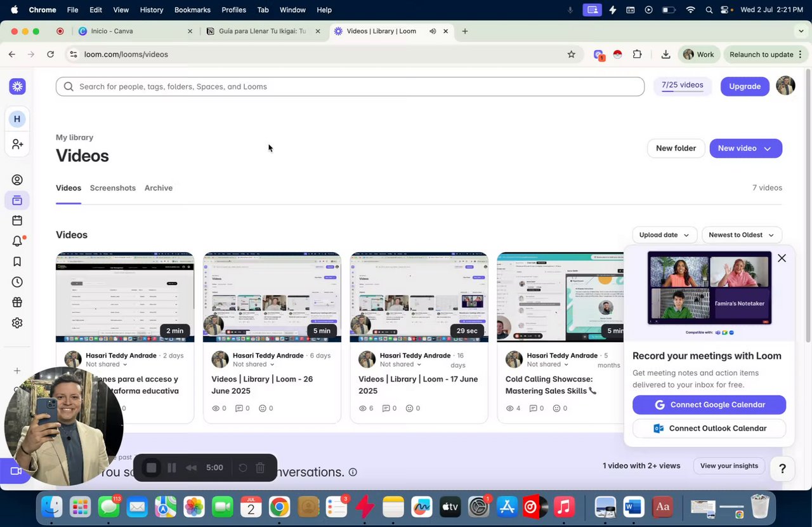Open the Watch Later bookmark icon
This screenshot has height=527, width=812.
pyautogui.click(x=17, y=262)
